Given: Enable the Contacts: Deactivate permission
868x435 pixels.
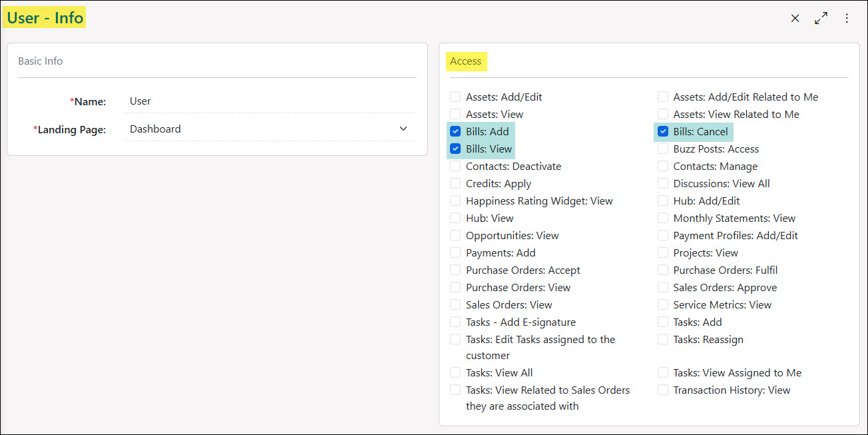Looking at the screenshot, I should click(455, 166).
